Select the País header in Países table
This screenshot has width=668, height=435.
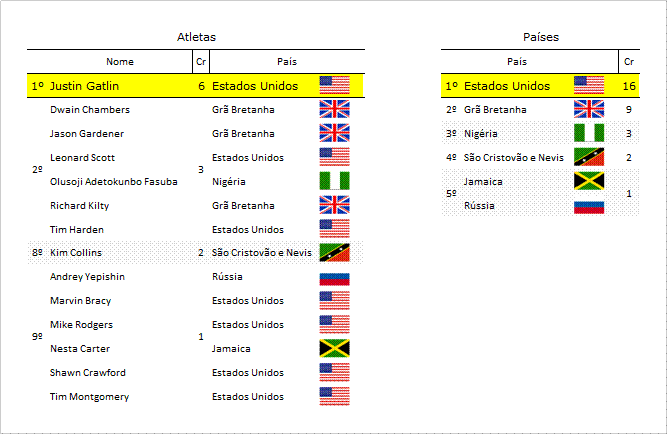[517, 62]
